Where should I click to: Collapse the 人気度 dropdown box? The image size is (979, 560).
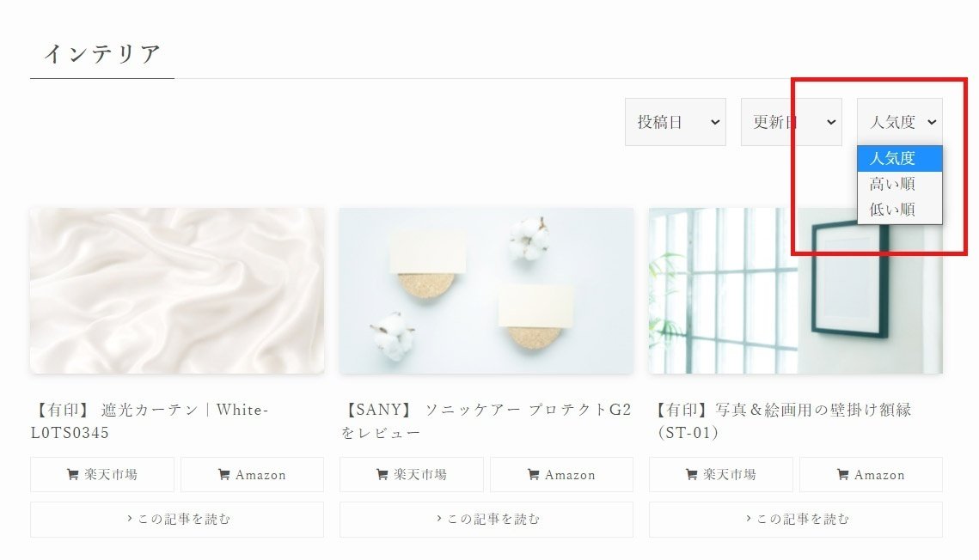point(900,122)
